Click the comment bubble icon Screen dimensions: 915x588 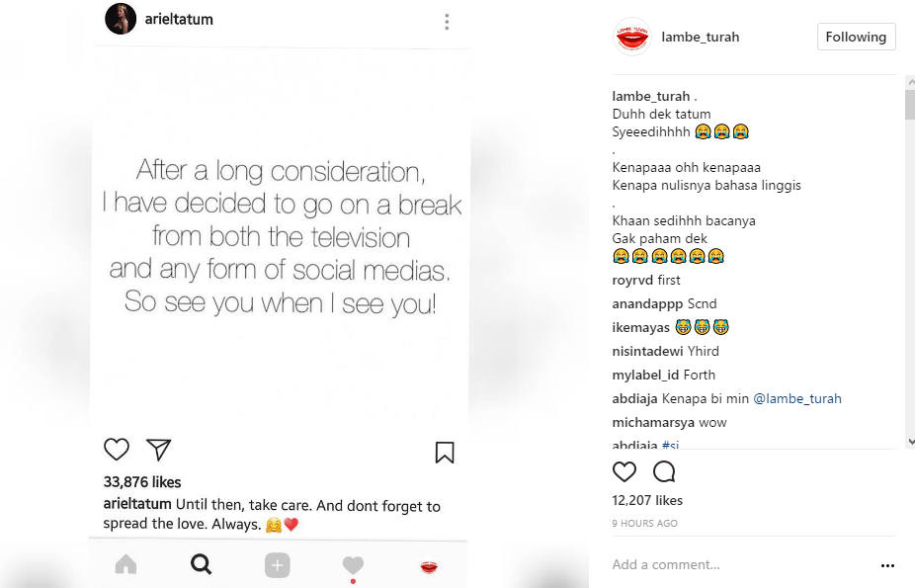(x=664, y=471)
